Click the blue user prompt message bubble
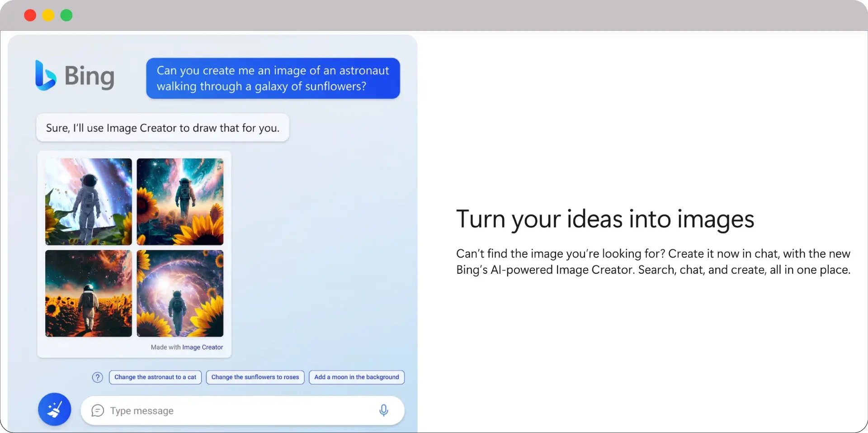 point(273,78)
